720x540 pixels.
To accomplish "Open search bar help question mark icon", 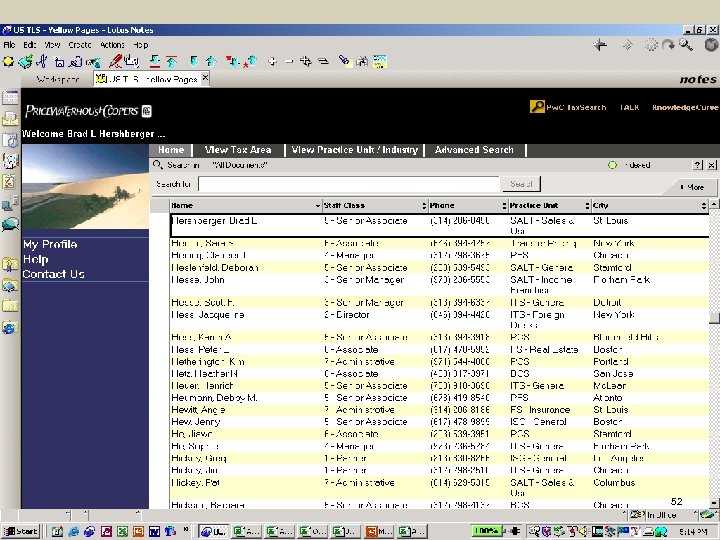I will [x=699, y=164].
